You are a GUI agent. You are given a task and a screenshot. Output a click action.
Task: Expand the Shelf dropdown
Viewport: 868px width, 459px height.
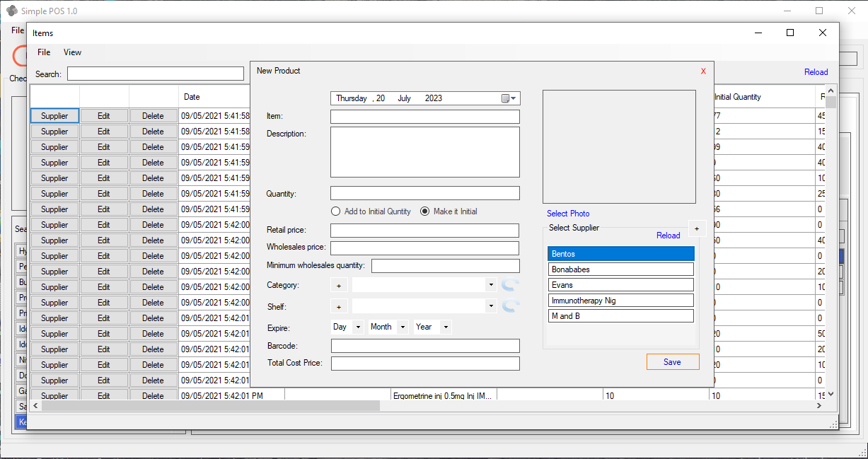pos(491,306)
